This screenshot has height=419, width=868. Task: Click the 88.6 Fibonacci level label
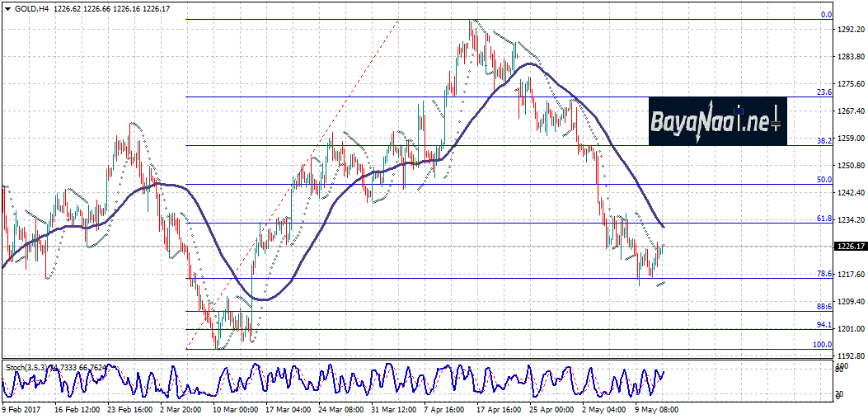pos(823,306)
